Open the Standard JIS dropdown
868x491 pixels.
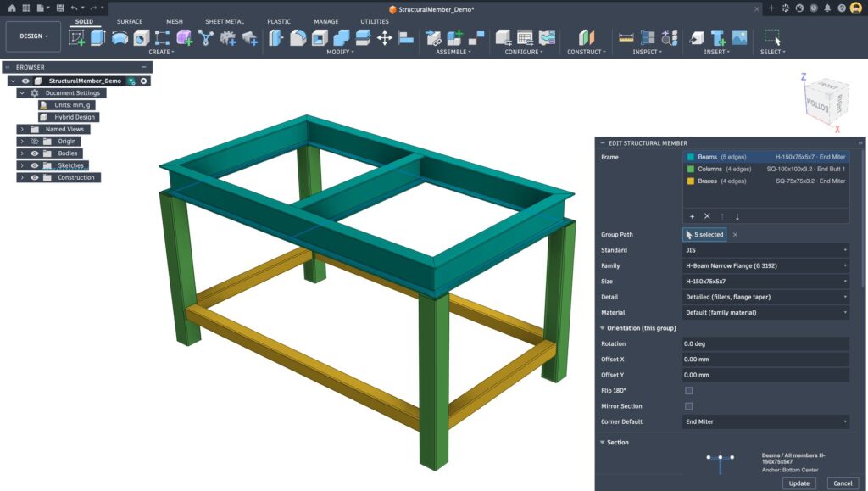point(765,250)
